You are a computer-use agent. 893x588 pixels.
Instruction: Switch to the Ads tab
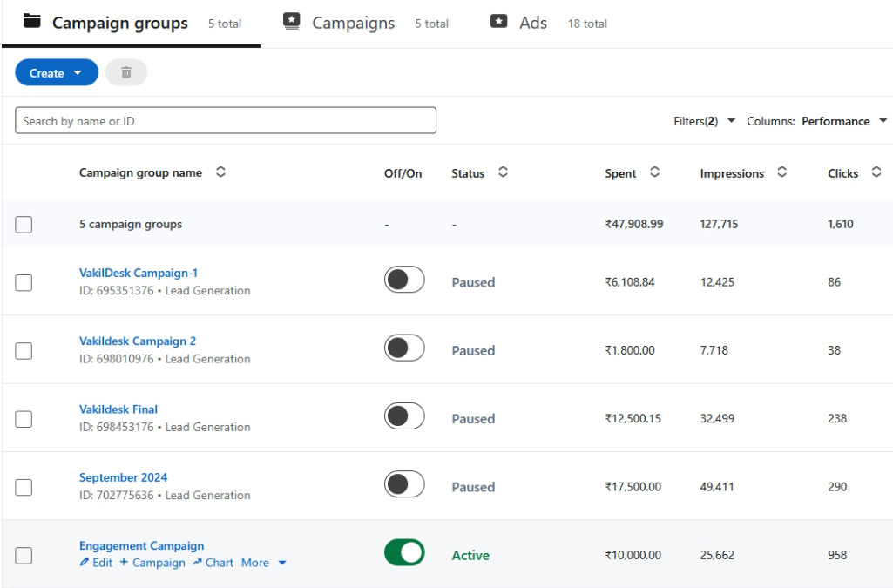532,24
